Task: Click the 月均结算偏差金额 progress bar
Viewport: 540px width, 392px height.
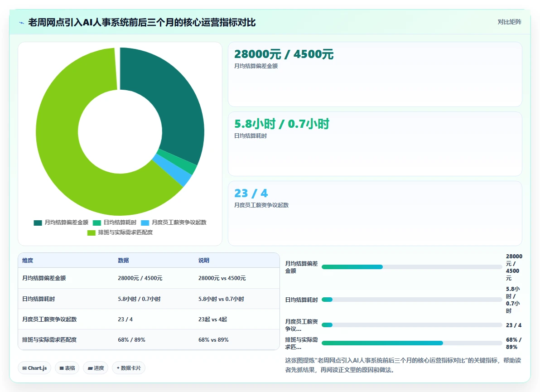Action: click(412, 267)
